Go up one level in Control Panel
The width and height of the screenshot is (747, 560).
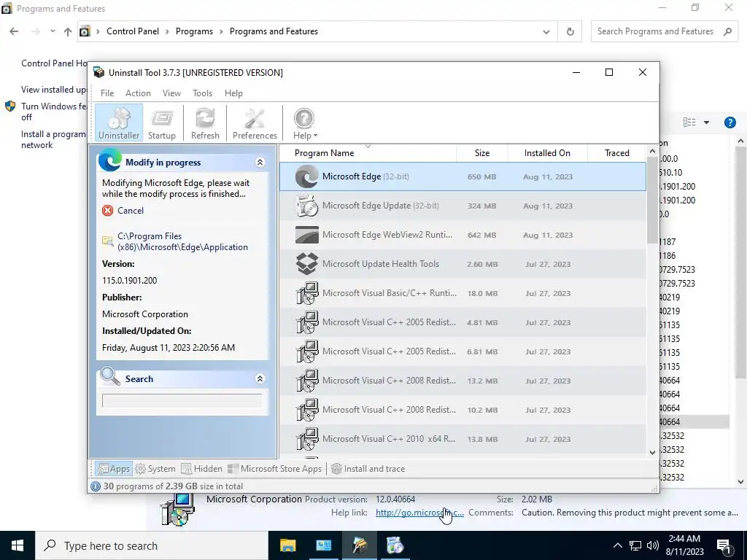coord(68,31)
